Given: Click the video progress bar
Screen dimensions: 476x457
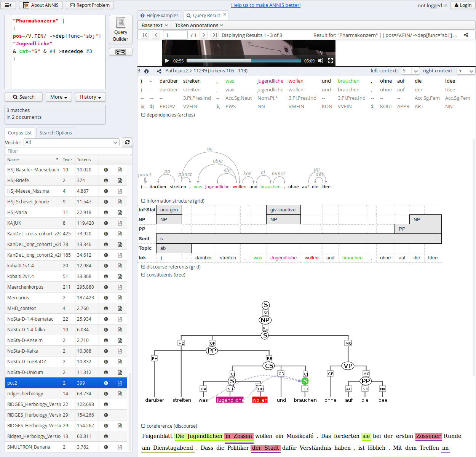Looking at the screenshot, I should [244, 61].
